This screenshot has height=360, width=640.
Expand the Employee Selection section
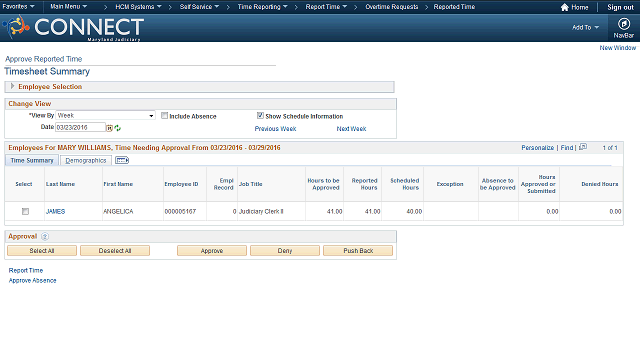click(13, 86)
